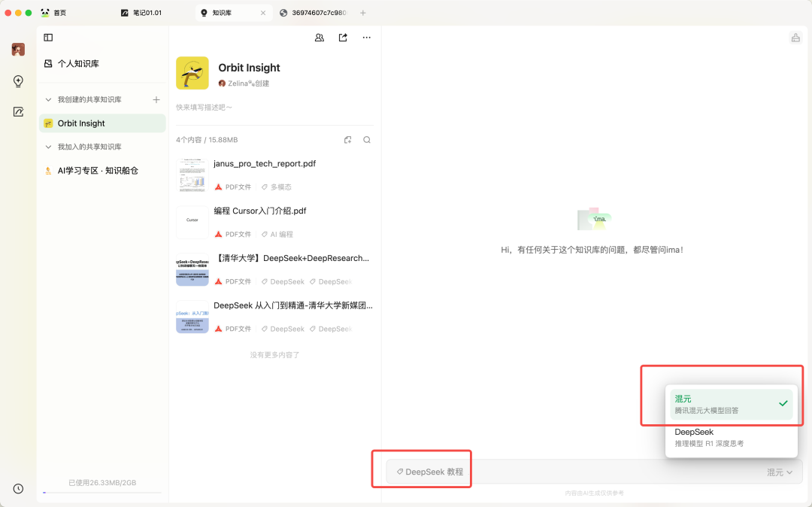
Task: Open 【清华大学】DeepSeek+DeepResearch file
Action: click(292, 258)
